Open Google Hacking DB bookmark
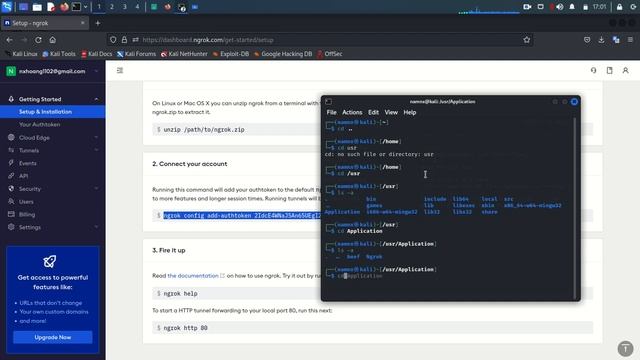The image size is (640, 360). [x=283, y=54]
